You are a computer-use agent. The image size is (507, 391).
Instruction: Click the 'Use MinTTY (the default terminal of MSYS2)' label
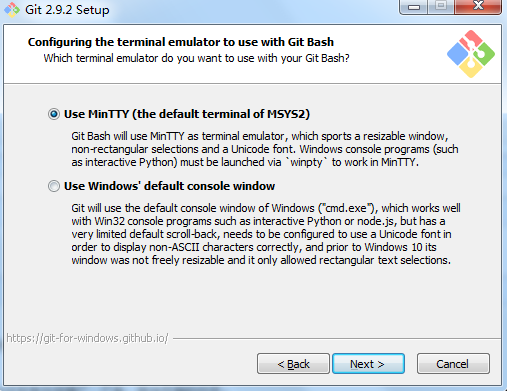pos(187,114)
